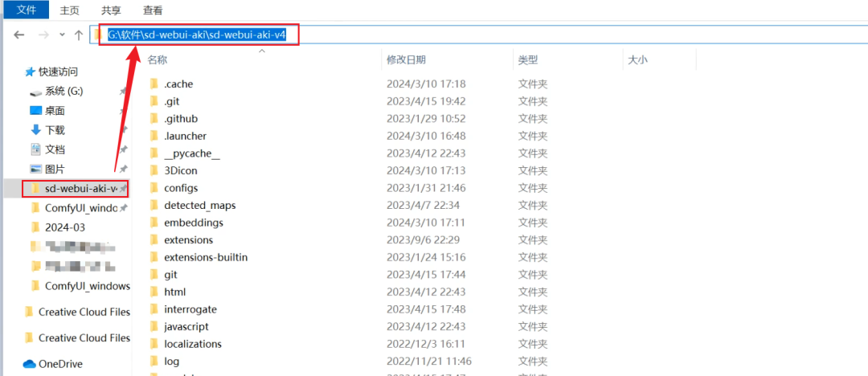Select the embeddings folder

click(193, 222)
